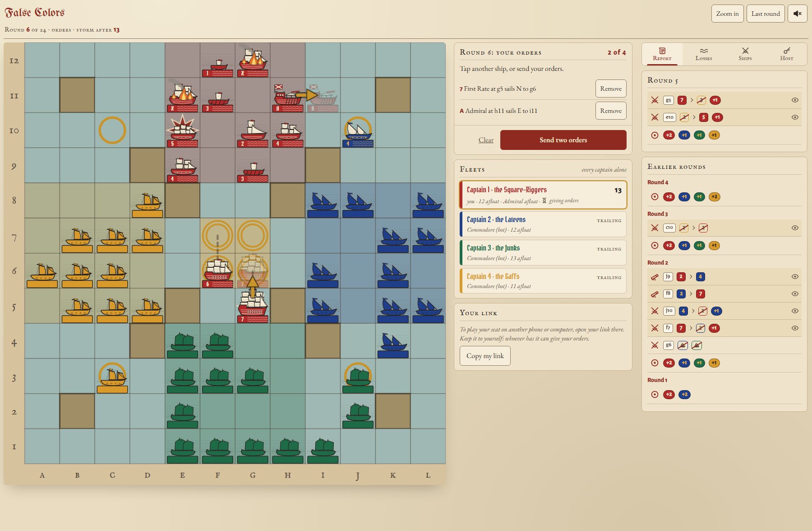Switch to the Report tab
812x531 pixels.
pos(662,54)
